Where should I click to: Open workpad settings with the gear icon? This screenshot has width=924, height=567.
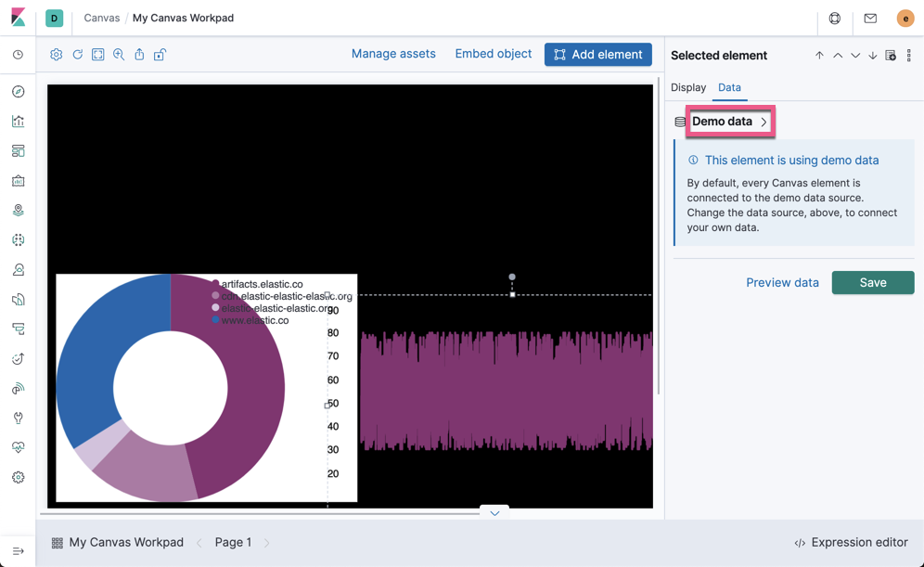tap(56, 54)
